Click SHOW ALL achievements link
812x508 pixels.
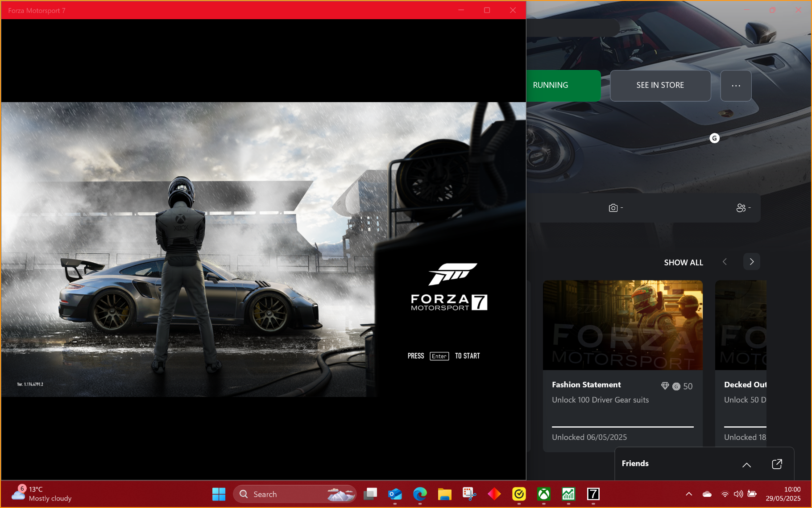point(684,263)
